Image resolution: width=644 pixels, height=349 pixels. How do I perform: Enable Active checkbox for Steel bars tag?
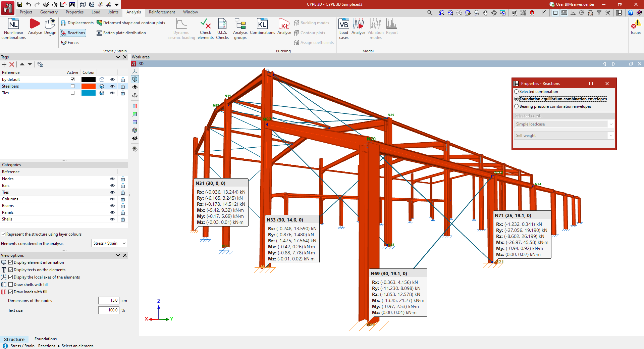tap(72, 86)
